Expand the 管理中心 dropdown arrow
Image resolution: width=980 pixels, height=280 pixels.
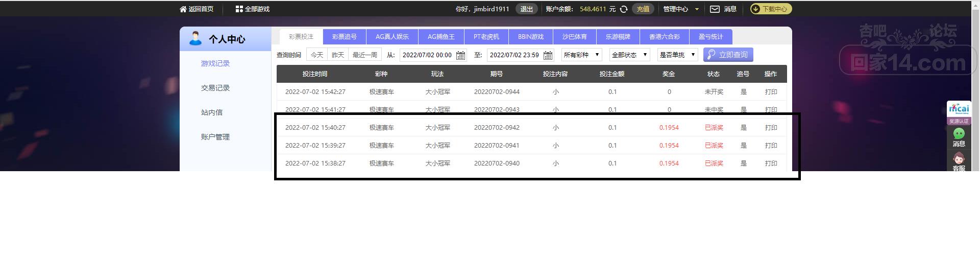click(x=697, y=9)
